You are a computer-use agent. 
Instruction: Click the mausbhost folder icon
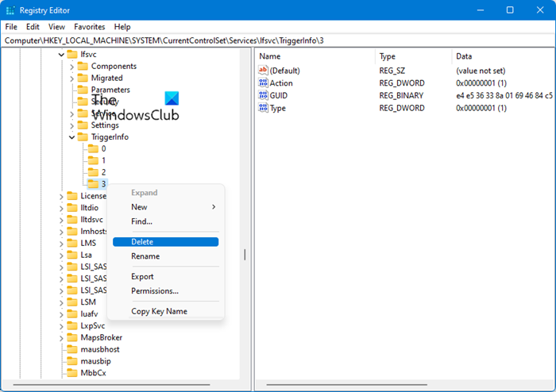72,349
